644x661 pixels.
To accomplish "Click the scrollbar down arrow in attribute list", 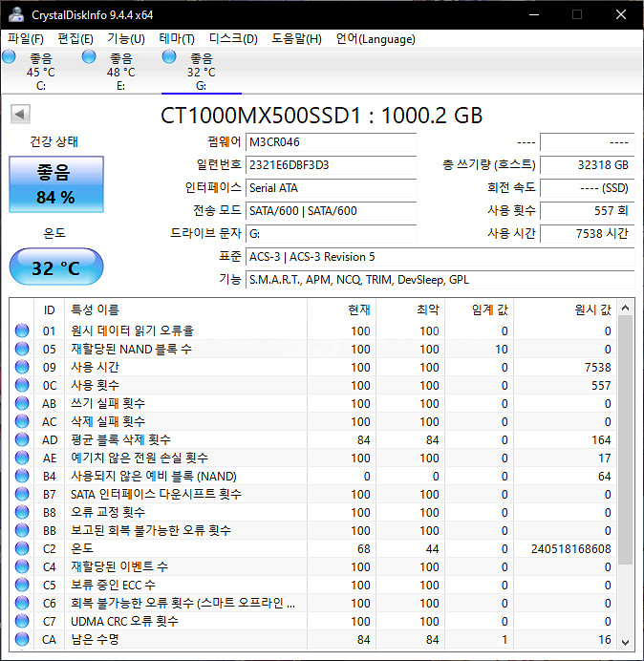I will [x=626, y=642].
